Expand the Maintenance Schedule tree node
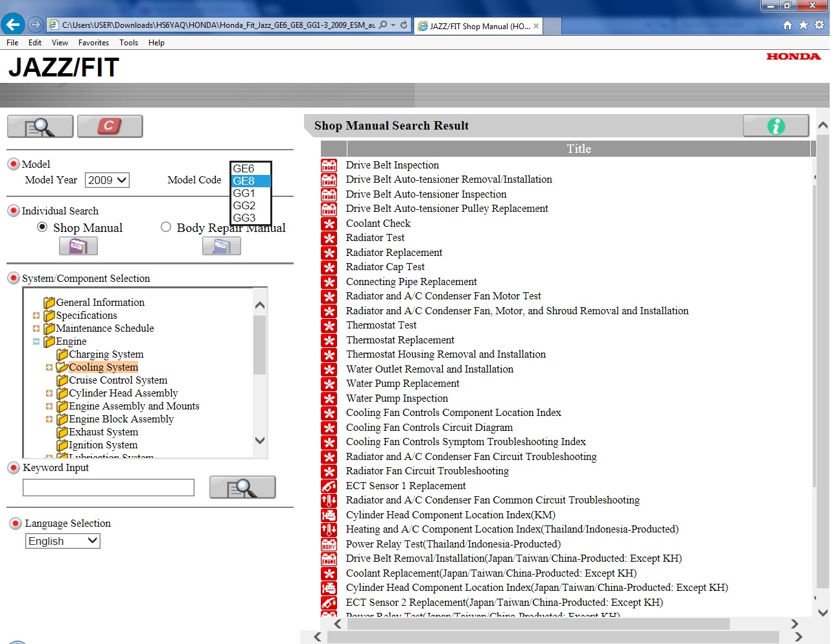Viewport: 831px width, 644px height. pyautogui.click(x=36, y=328)
